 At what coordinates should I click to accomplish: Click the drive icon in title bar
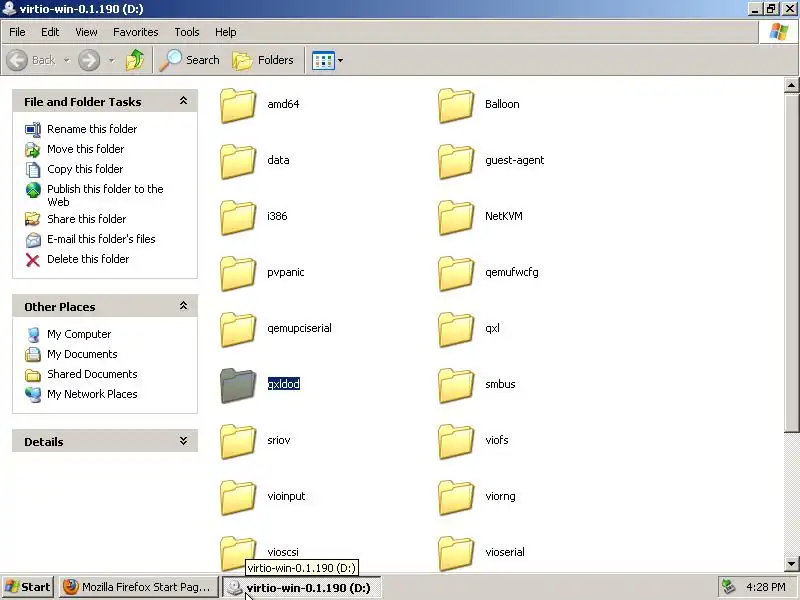pyautogui.click(x=9, y=8)
